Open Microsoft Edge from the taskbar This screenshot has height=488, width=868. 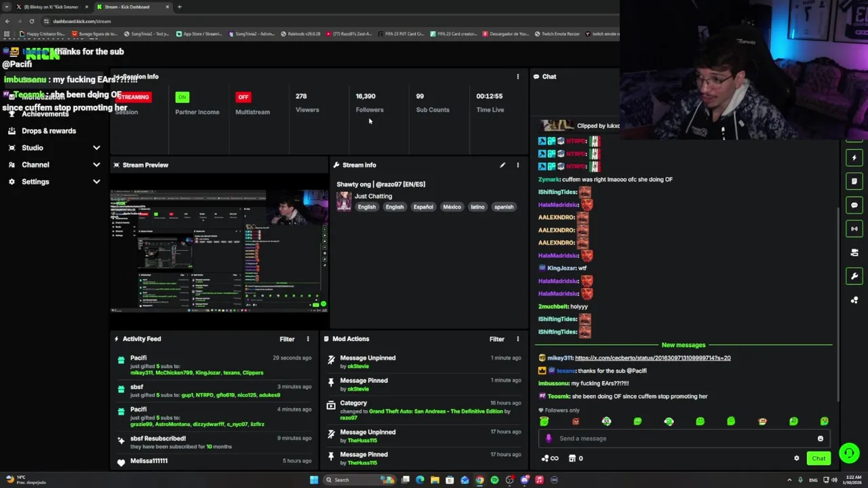click(x=420, y=480)
